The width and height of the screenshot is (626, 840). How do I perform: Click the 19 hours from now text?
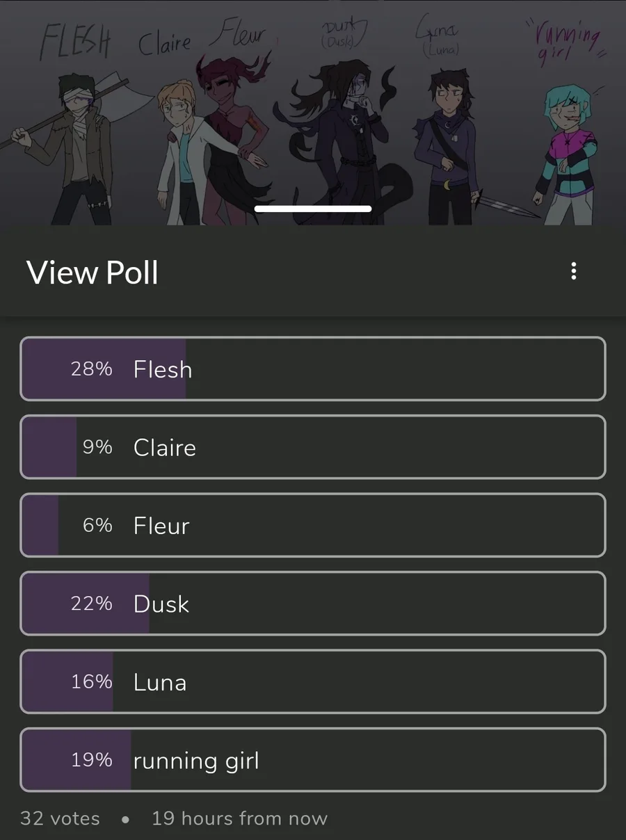239,818
